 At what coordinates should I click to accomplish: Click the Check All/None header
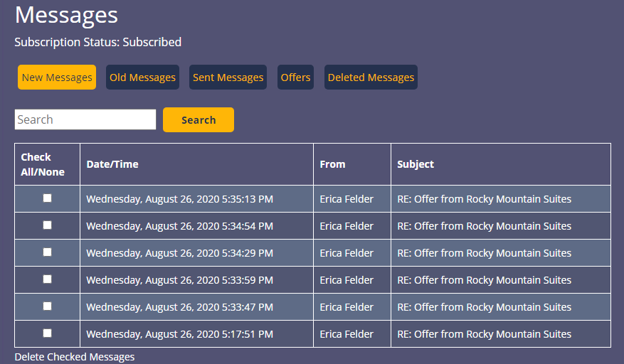point(43,164)
